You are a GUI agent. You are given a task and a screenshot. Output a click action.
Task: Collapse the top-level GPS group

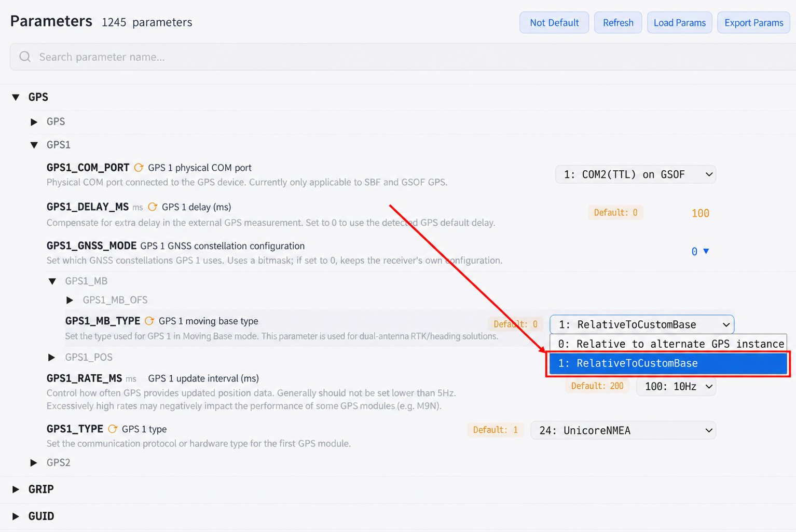(x=16, y=97)
